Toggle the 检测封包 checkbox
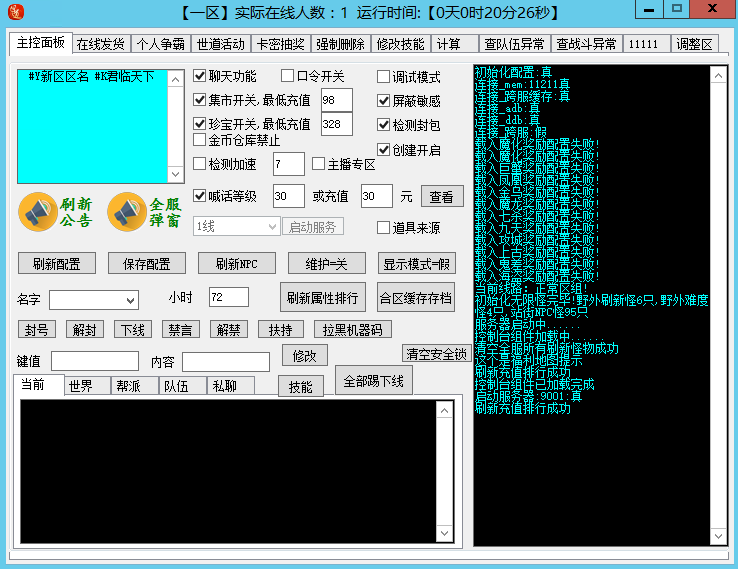This screenshot has width=738, height=569. (x=384, y=125)
